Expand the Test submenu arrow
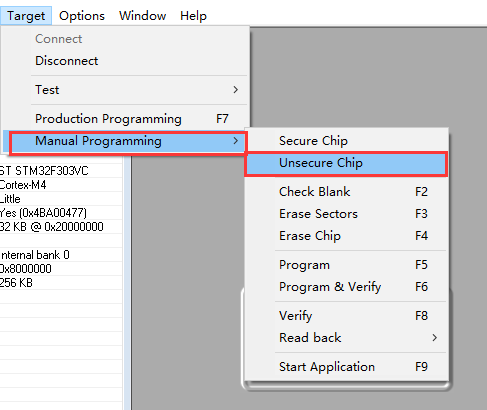487x410 pixels. (x=235, y=90)
